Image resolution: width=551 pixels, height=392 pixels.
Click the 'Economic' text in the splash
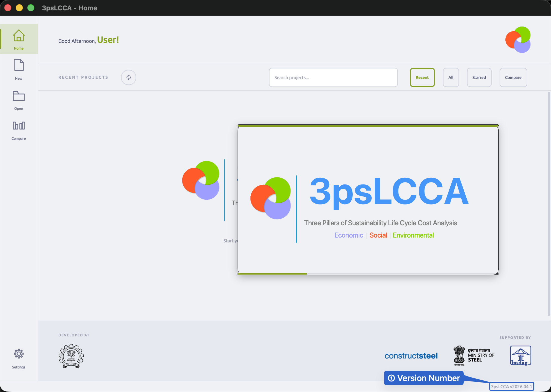point(349,235)
